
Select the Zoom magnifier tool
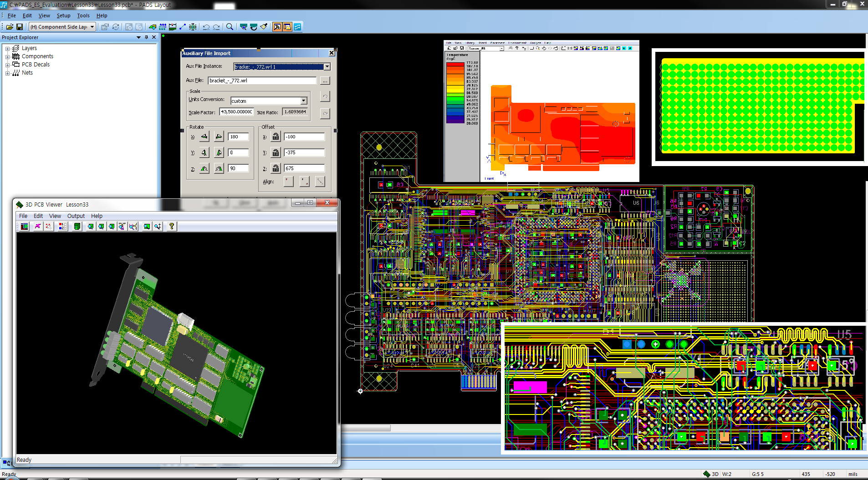230,27
